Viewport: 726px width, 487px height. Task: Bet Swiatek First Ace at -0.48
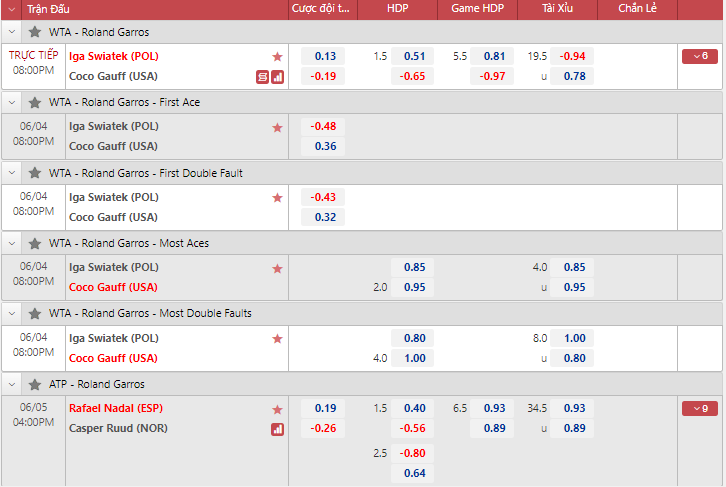pyautogui.click(x=323, y=126)
